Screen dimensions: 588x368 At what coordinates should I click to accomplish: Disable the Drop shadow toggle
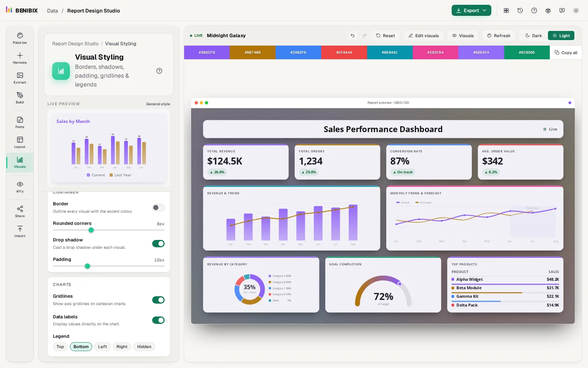click(158, 244)
